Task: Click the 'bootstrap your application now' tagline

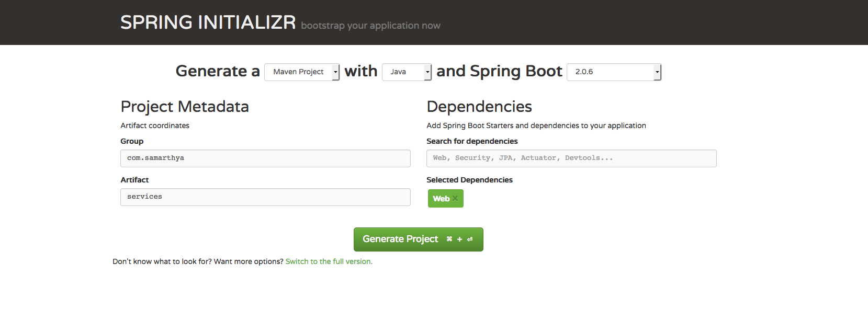Action: pos(370,26)
